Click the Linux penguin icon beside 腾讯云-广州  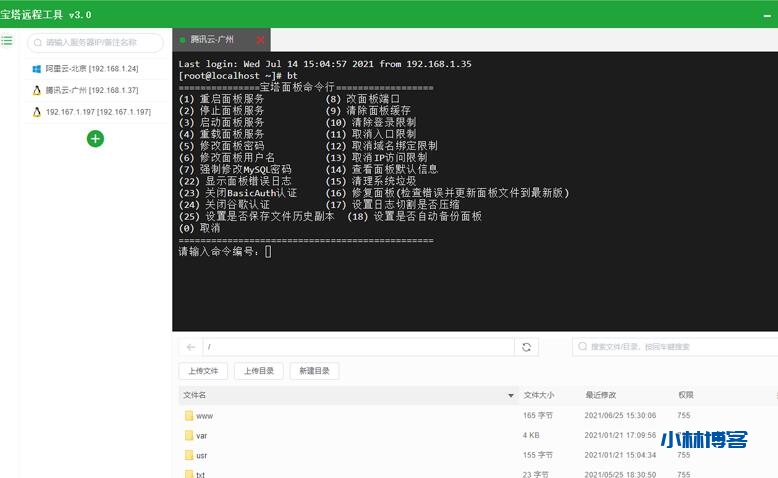click(x=37, y=90)
